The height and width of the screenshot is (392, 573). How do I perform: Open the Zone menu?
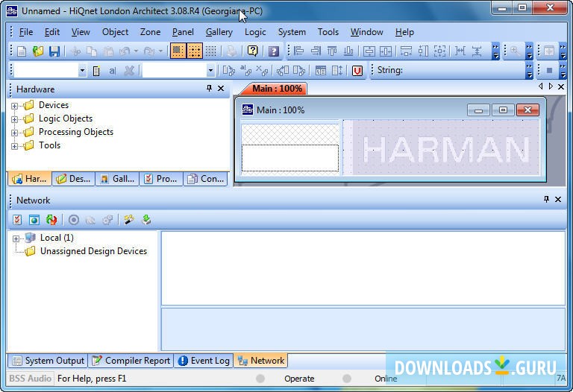click(150, 32)
